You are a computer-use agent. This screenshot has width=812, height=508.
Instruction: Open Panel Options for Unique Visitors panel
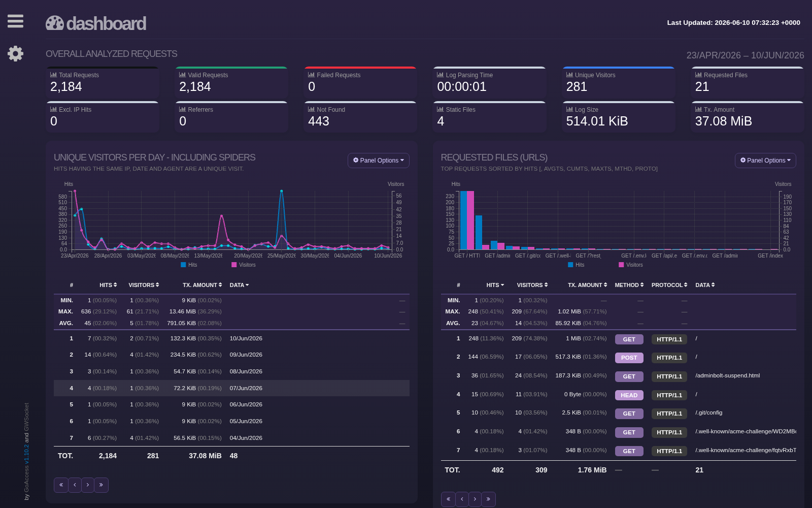tap(379, 161)
